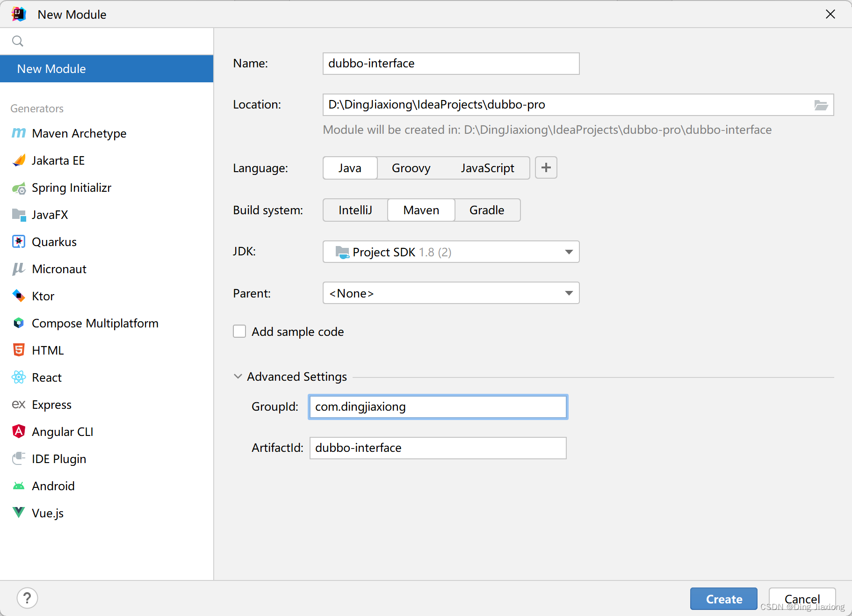Click the Create button
The width and height of the screenshot is (852, 616).
[x=724, y=599]
